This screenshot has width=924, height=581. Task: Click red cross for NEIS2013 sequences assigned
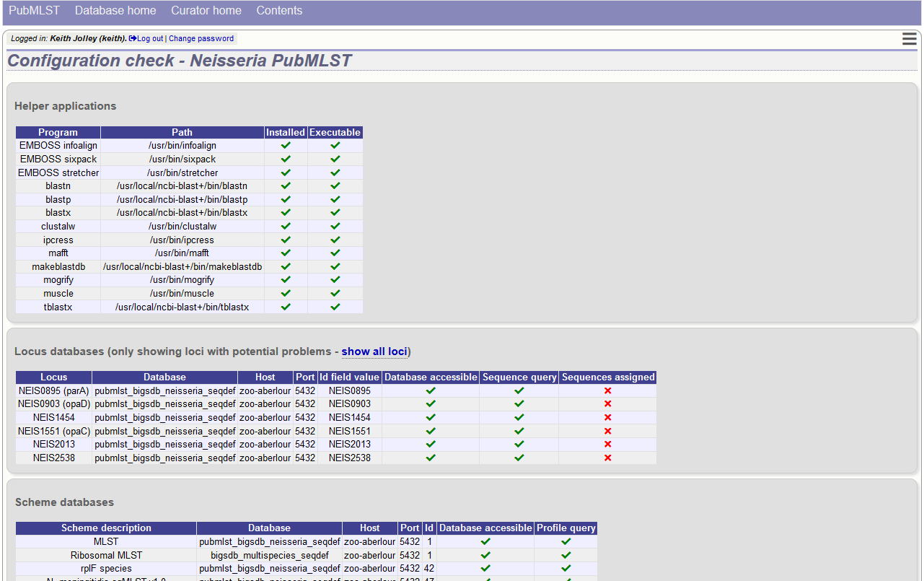tap(608, 444)
